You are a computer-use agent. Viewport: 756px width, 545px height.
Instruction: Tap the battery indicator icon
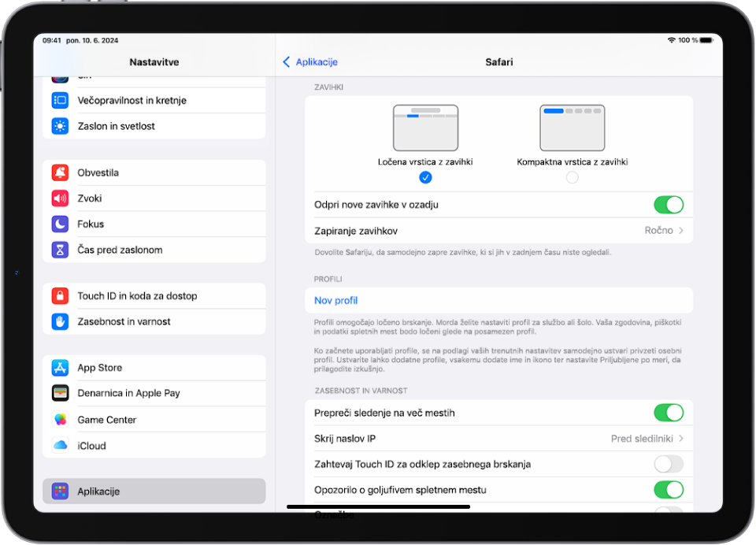pyautogui.click(x=706, y=40)
